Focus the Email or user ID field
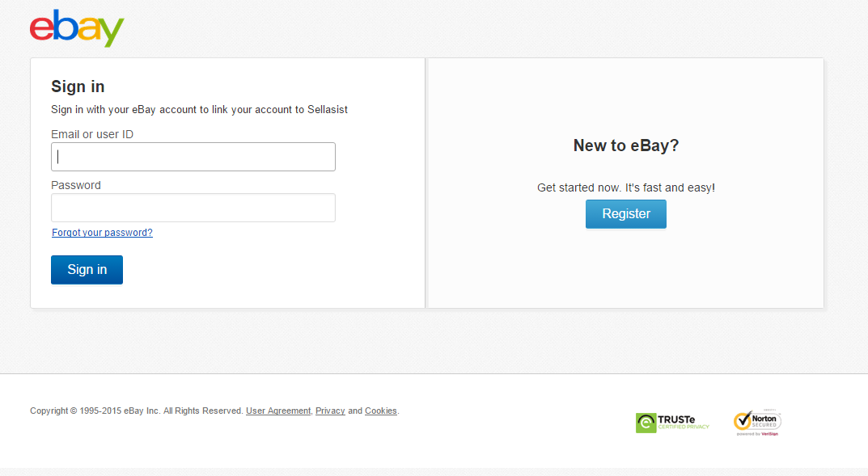 pos(193,157)
